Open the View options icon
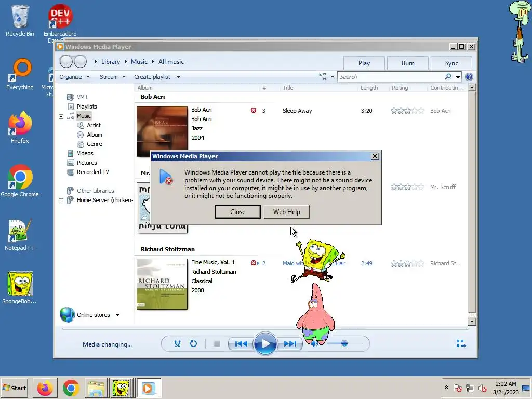 pyautogui.click(x=323, y=77)
